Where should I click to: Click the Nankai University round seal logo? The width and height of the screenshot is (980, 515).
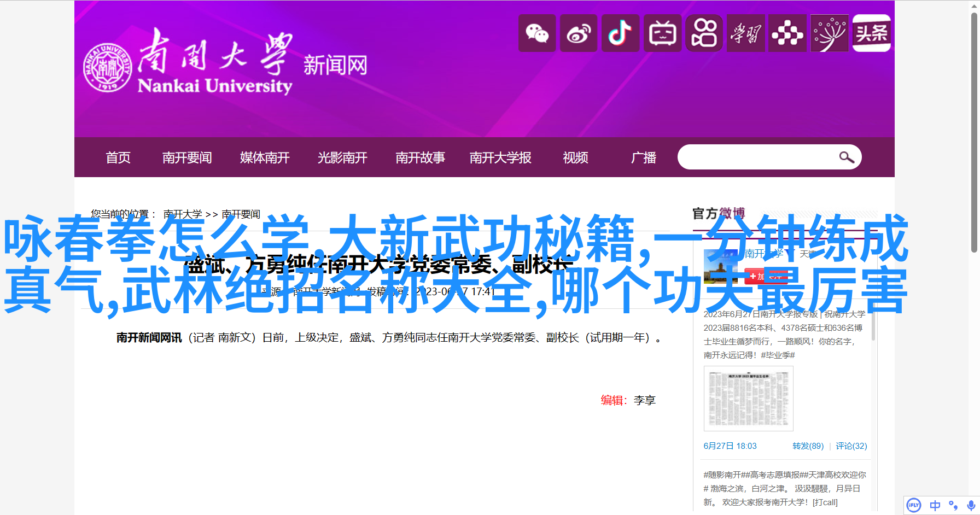[x=107, y=67]
